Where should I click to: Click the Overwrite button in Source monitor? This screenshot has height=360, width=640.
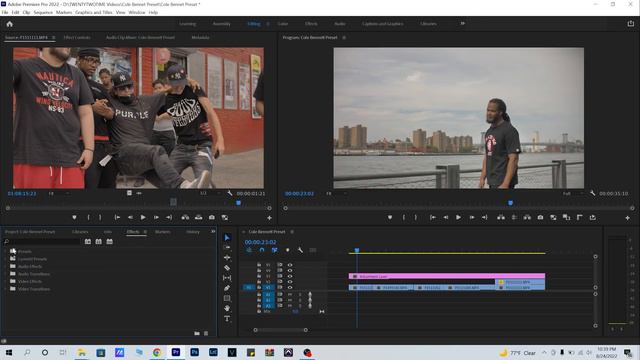(198, 218)
